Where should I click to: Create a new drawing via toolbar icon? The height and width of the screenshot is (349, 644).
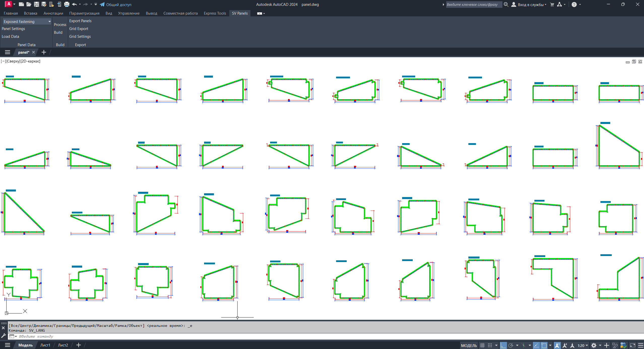21,4
